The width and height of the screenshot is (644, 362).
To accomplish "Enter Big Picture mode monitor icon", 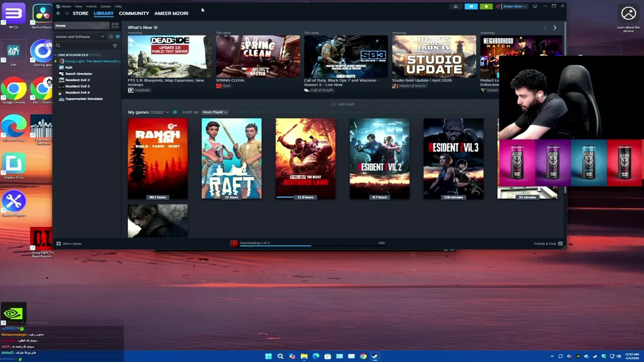I will click(x=535, y=7).
